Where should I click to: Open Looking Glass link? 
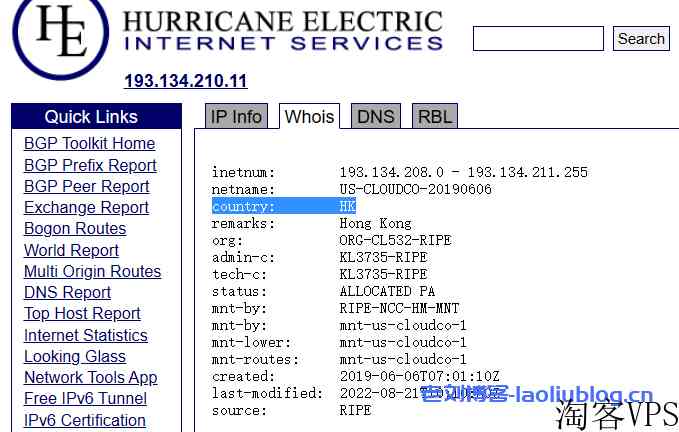coord(75,357)
